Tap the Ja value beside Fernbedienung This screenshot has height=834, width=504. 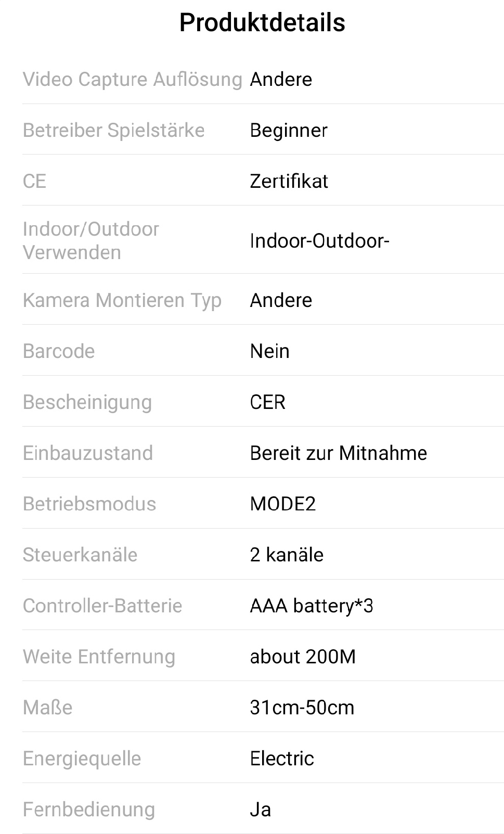pos(260,810)
